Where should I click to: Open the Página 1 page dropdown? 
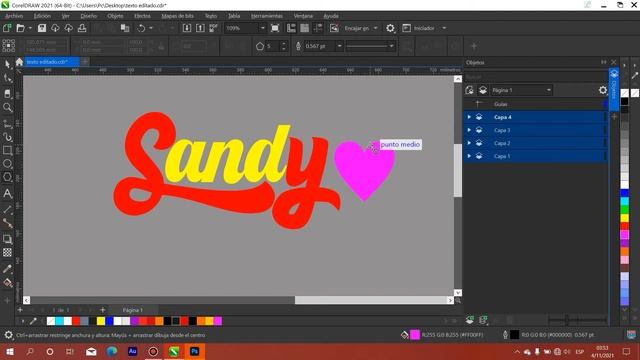tap(549, 90)
